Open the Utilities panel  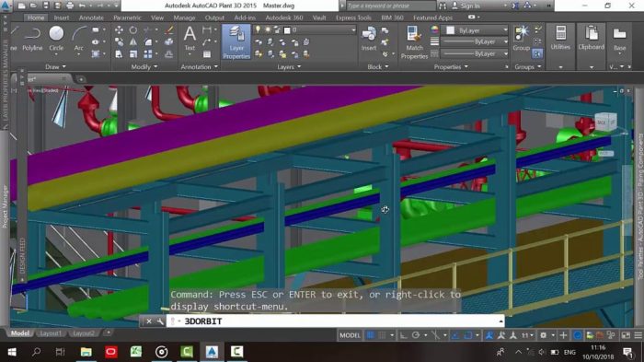pyautogui.click(x=560, y=39)
